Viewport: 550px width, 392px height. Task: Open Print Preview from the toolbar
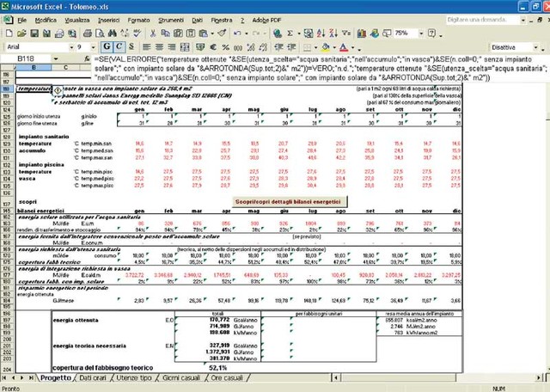100,34
